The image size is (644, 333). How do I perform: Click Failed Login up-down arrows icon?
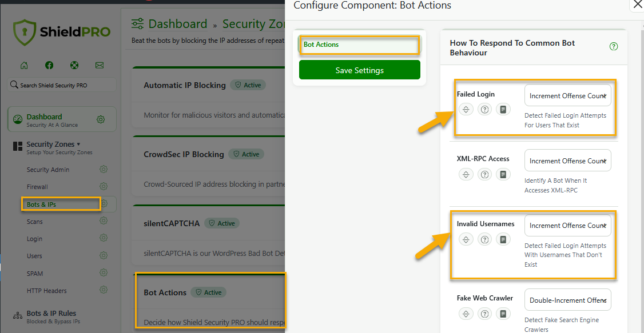[x=466, y=109]
